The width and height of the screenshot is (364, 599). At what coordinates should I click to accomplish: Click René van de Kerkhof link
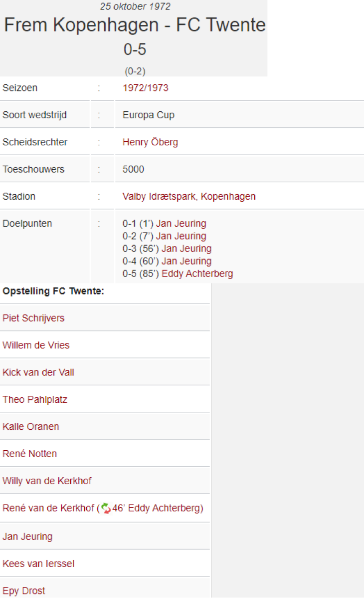coord(48,509)
